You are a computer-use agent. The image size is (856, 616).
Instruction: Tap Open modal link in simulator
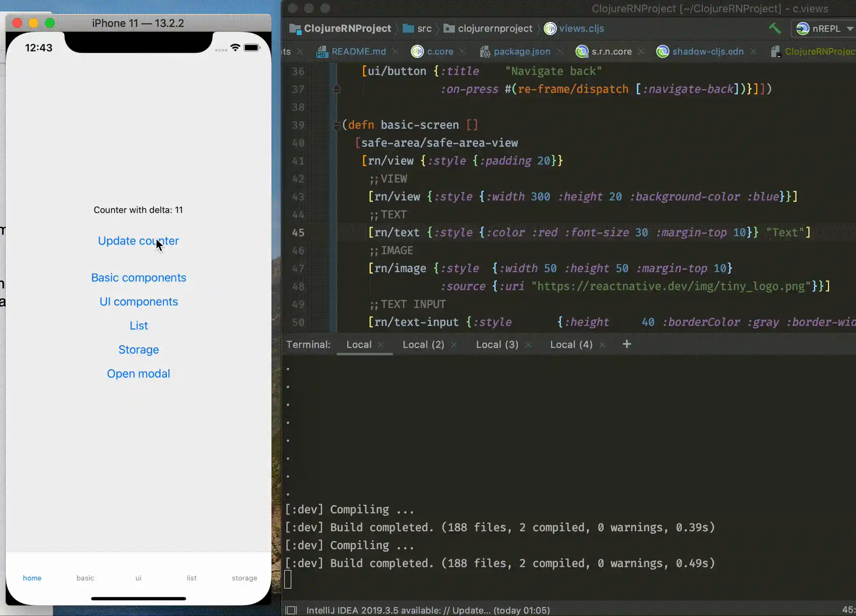(139, 374)
